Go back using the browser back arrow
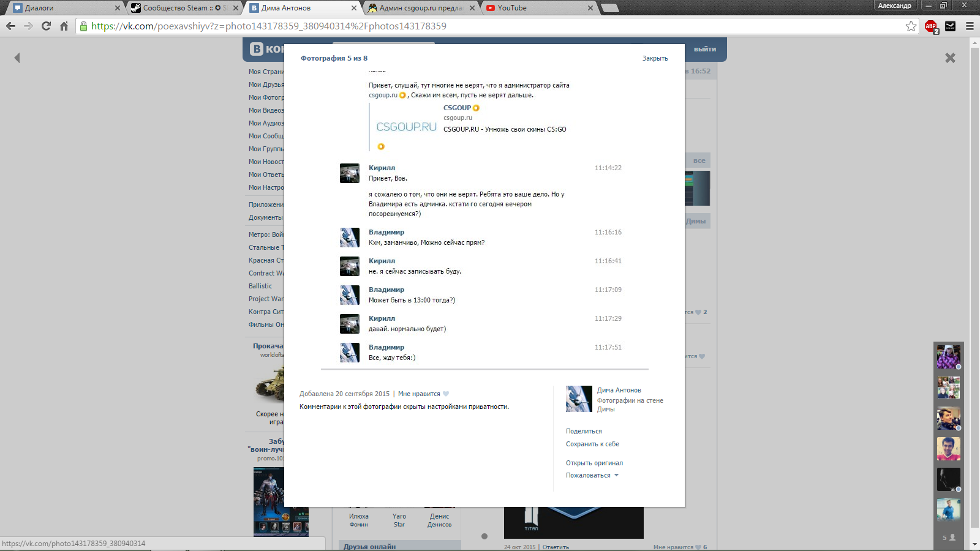The image size is (980, 551). pos(10,26)
